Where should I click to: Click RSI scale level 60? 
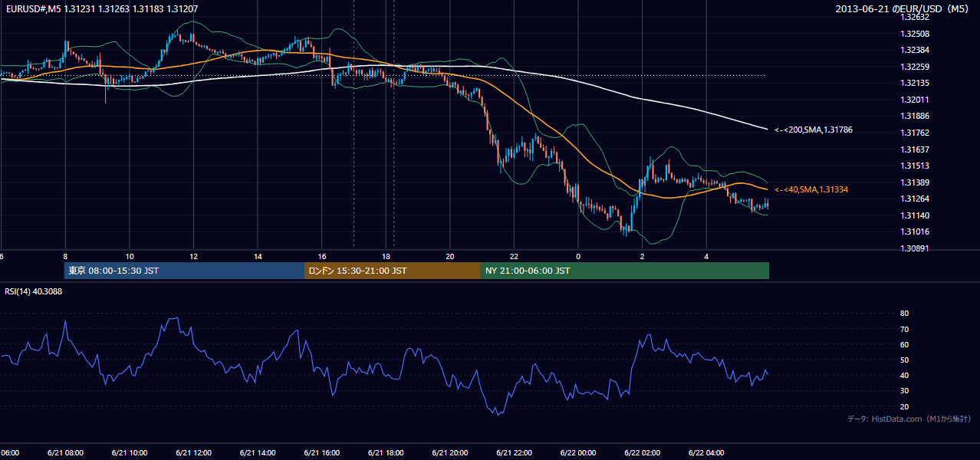(905, 344)
